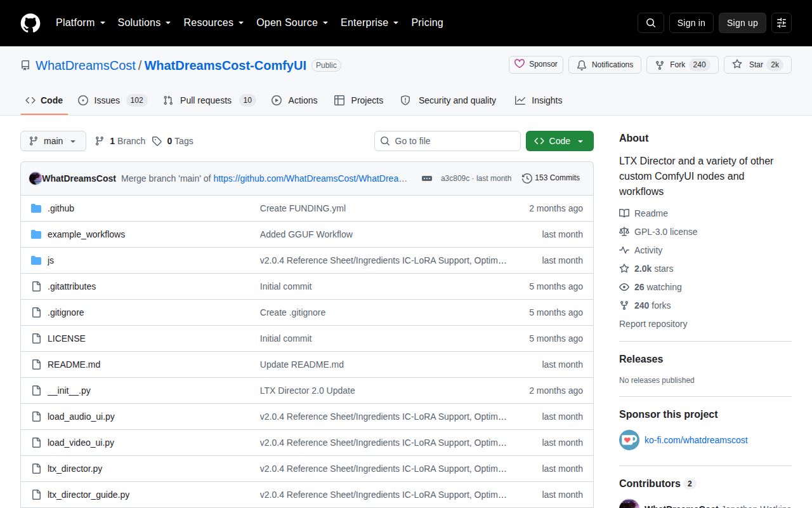Open the green Code dropdown
812x508 pixels.
coord(560,141)
